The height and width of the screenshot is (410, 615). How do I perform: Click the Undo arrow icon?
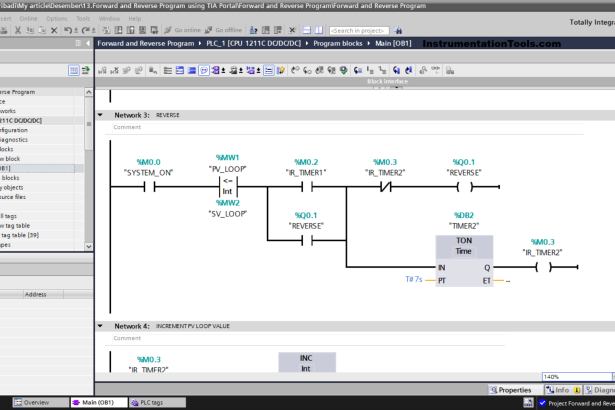pyautogui.click(x=68, y=30)
